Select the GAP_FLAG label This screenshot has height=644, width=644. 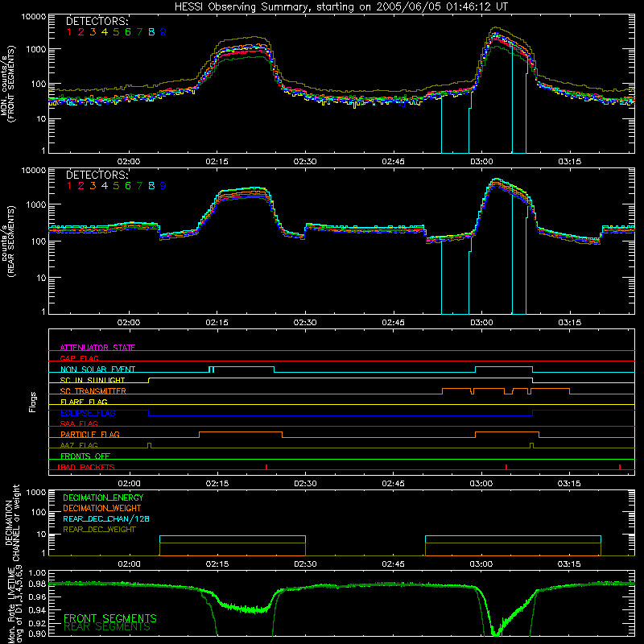(79, 358)
